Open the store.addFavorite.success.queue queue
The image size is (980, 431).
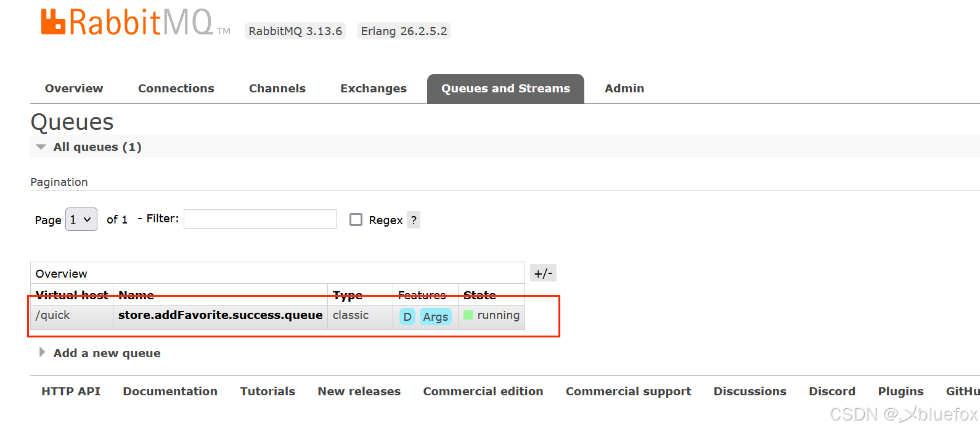(x=221, y=315)
